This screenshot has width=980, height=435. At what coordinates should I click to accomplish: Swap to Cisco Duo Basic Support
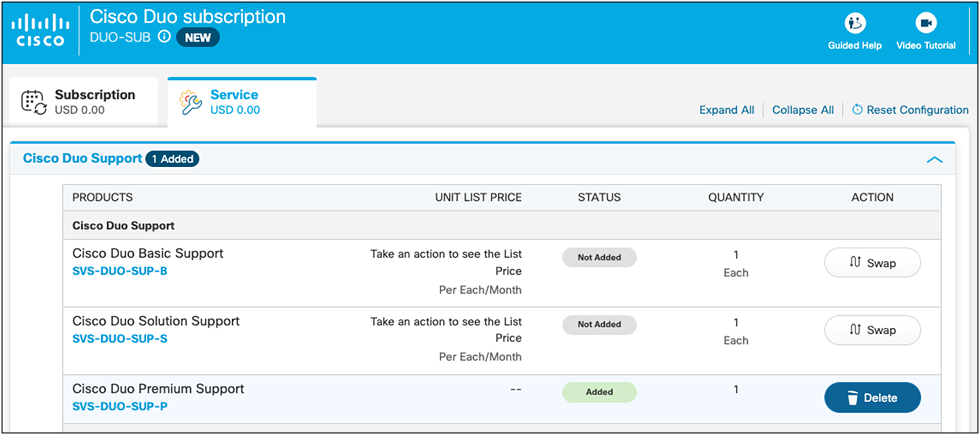pyautogui.click(x=872, y=263)
